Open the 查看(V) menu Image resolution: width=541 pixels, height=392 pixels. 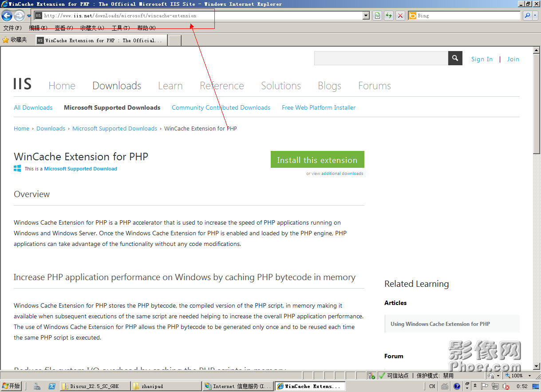[x=64, y=28]
